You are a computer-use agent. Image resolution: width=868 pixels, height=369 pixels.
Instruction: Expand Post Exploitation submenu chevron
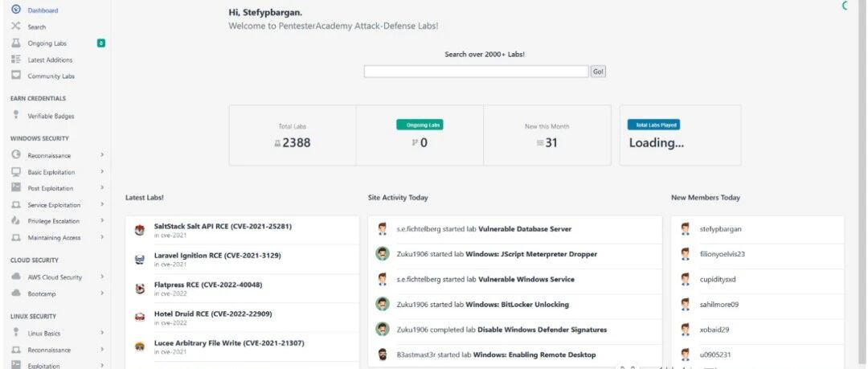click(102, 188)
